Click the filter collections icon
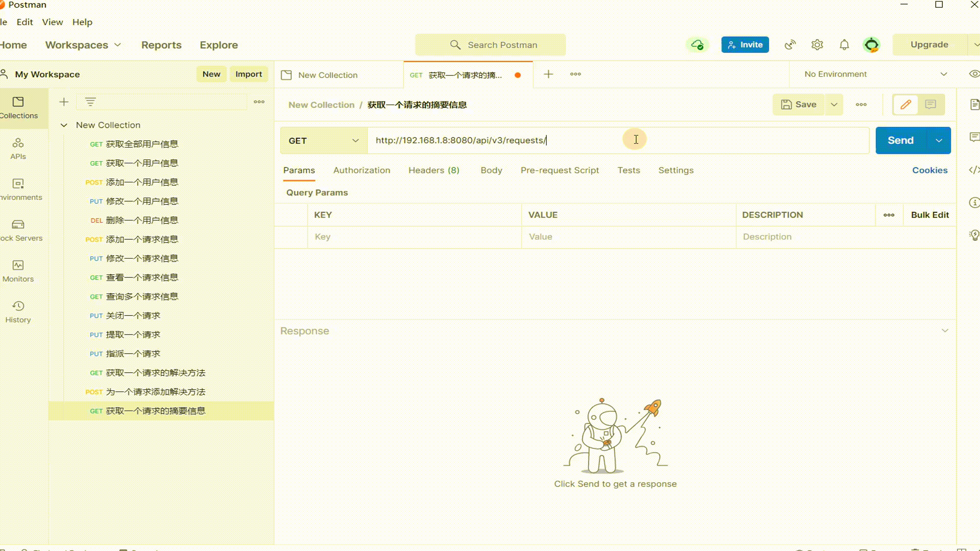The height and width of the screenshot is (551, 980). (x=90, y=102)
